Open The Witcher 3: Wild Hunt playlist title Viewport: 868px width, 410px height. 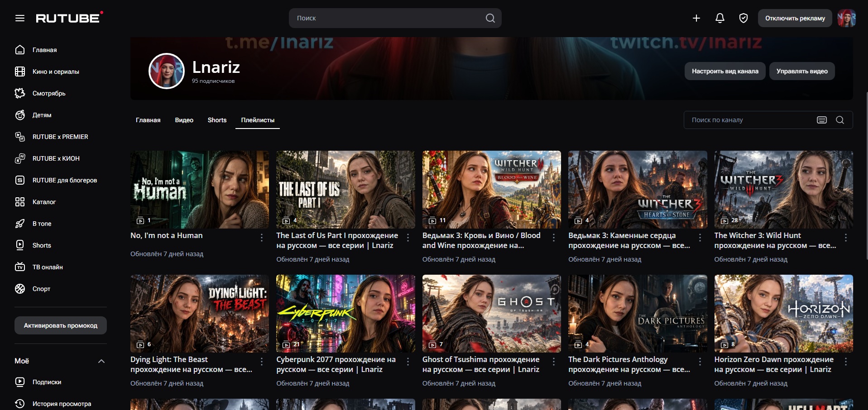click(x=775, y=240)
